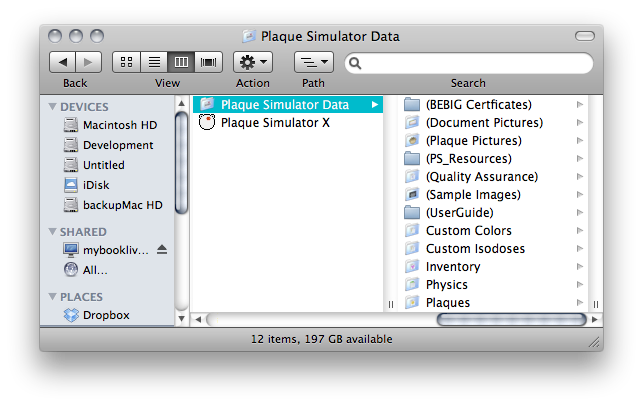
Task: Click second column resize handle
Action: click(596, 304)
